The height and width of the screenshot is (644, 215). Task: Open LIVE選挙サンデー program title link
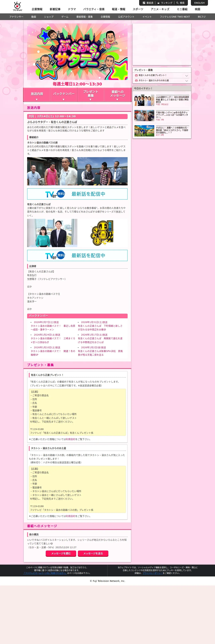172,99
